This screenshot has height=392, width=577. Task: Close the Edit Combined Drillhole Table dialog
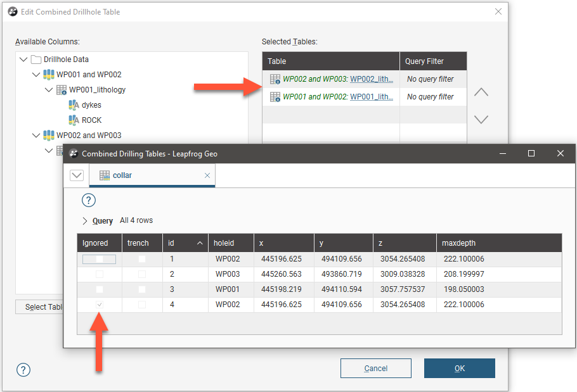[498, 12]
